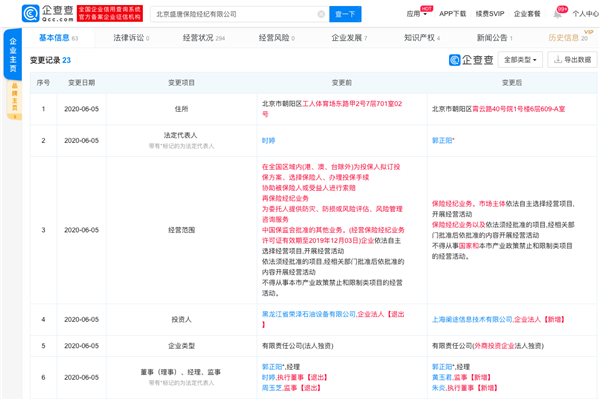The height and width of the screenshot is (400, 600).
Task: Open new legal representative 郭正阳 link
Action: 442,140
